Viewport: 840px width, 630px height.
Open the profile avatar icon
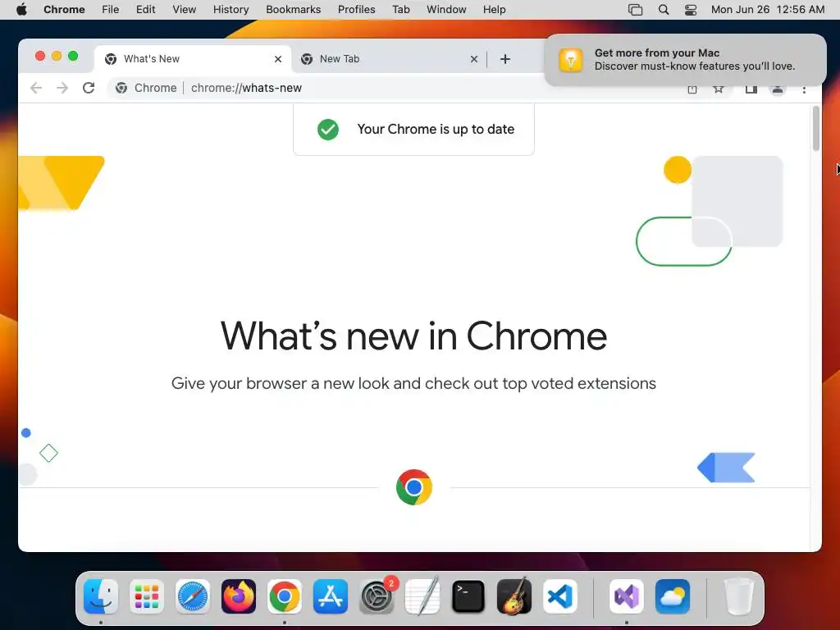coord(778,89)
